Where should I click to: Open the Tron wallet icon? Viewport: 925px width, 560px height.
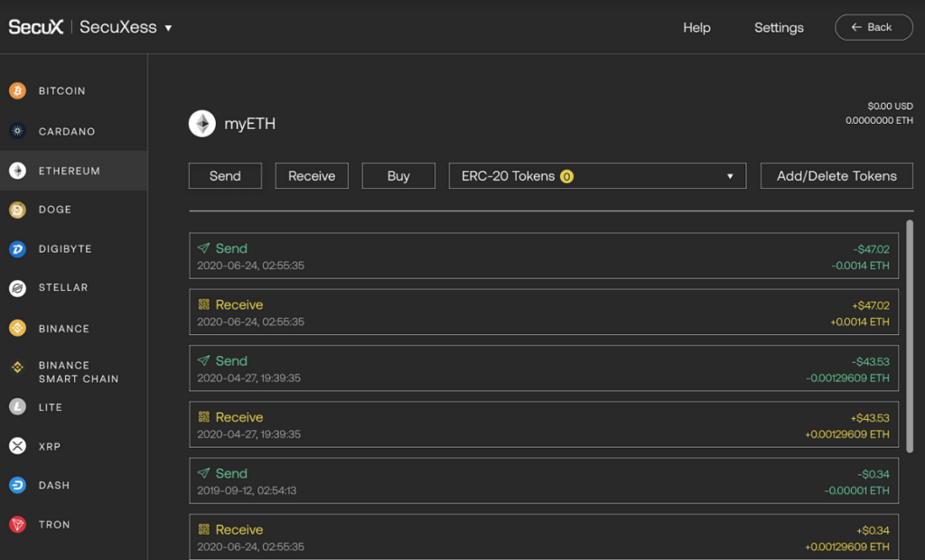[x=16, y=524]
